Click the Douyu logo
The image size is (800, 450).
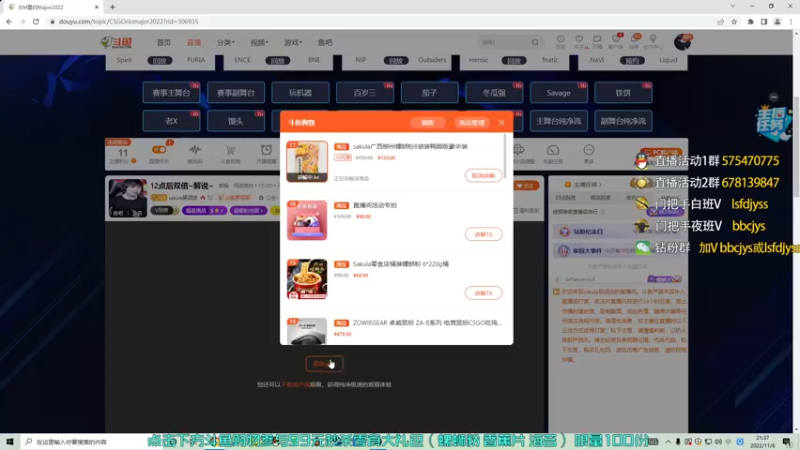click(x=116, y=42)
